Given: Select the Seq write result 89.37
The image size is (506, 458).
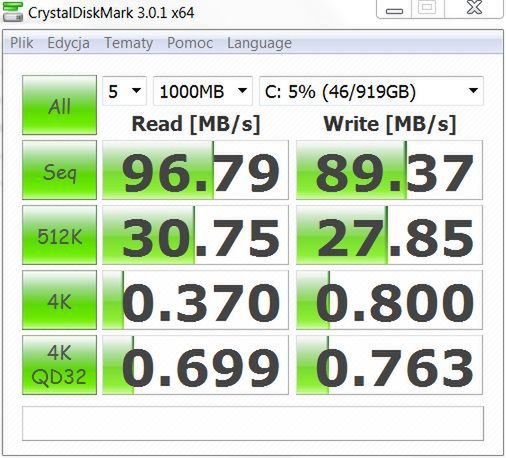Looking at the screenshot, I should click(x=389, y=170).
